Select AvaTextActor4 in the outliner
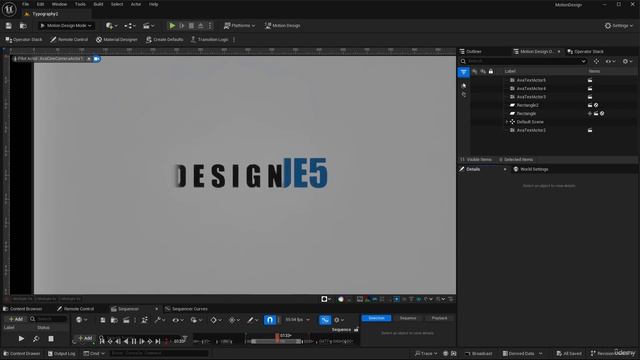 [531, 89]
